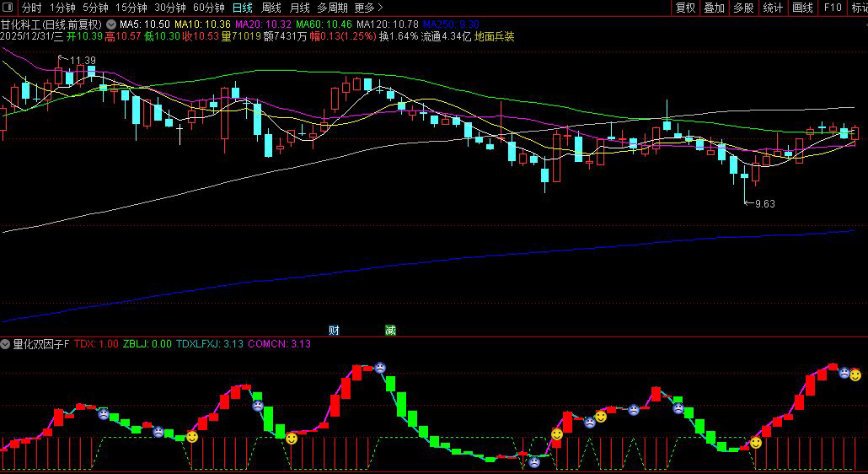Click the lowest blue sad face in indicator trough
Image resolution: width=868 pixels, height=474 pixels.
[x=534, y=461]
